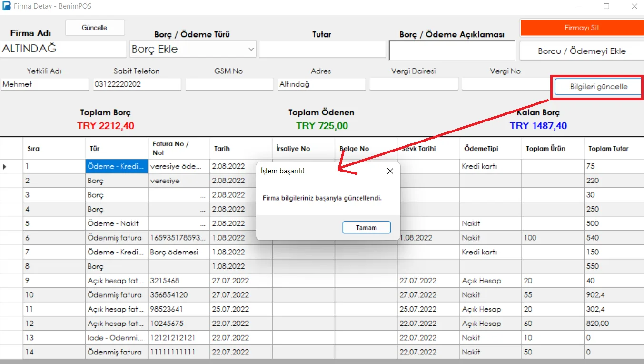
Task: Click the Toplam Tutar column header
Action: tap(614, 148)
